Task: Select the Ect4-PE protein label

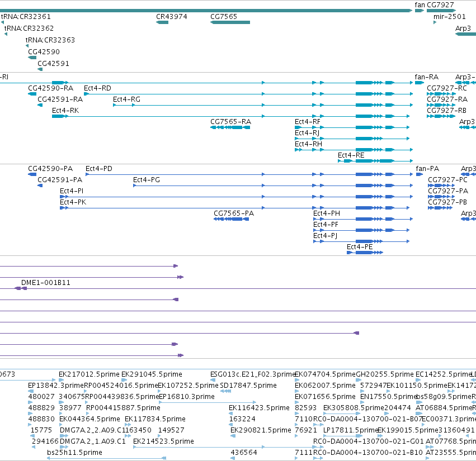Action: tap(360, 247)
